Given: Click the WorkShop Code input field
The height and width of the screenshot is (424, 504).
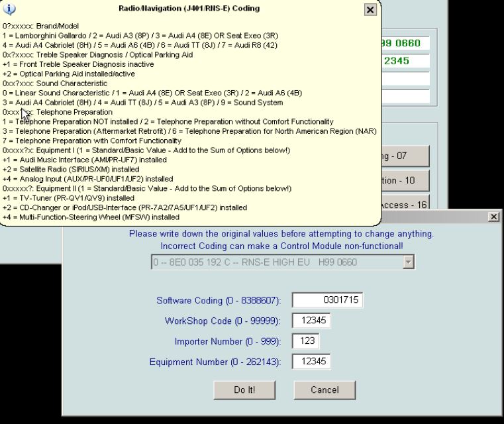Looking at the screenshot, I should pos(311,321).
